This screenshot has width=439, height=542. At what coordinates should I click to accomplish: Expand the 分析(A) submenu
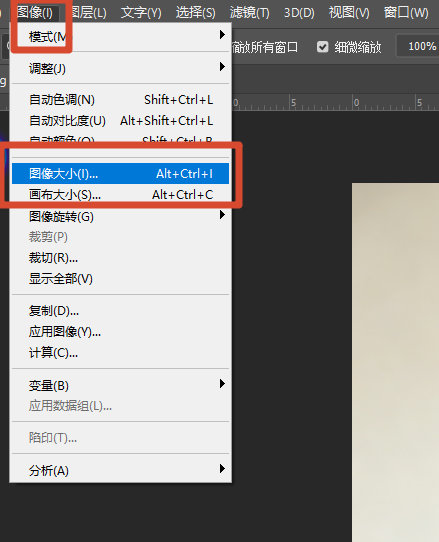[x=120, y=470]
